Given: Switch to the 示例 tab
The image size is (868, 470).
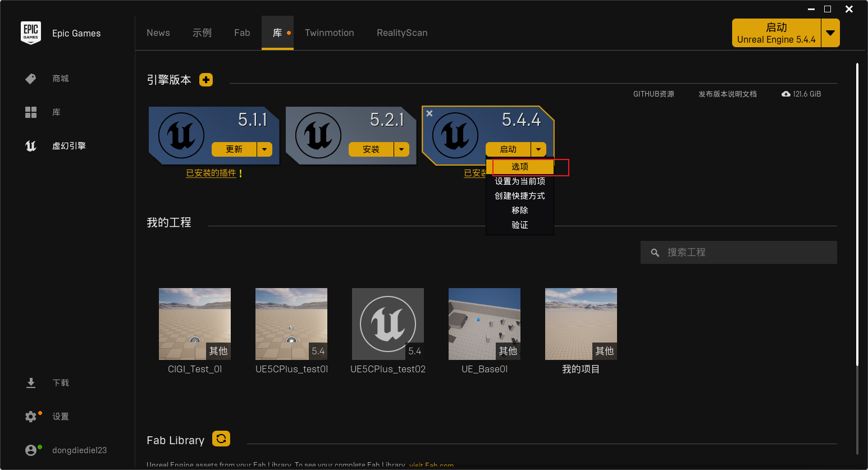Looking at the screenshot, I should [x=202, y=33].
